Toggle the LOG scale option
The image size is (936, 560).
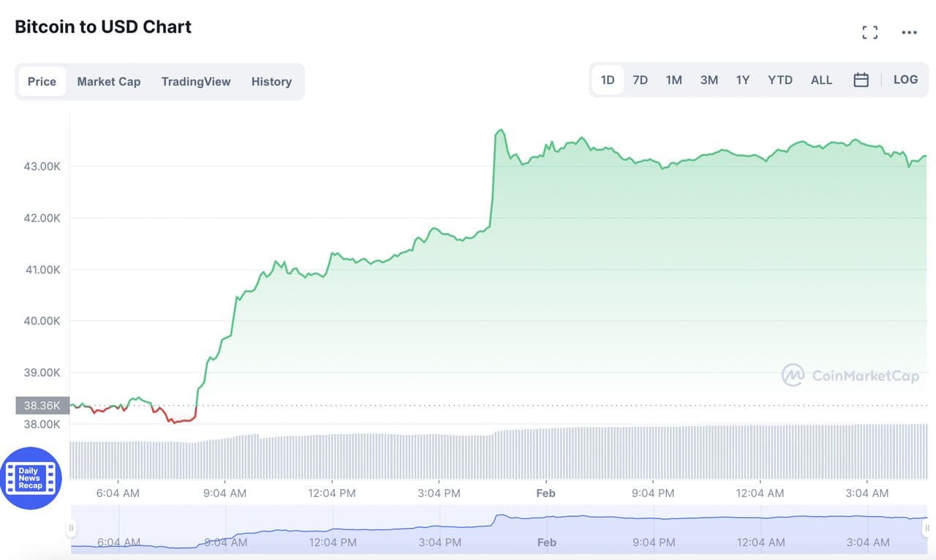coord(905,80)
